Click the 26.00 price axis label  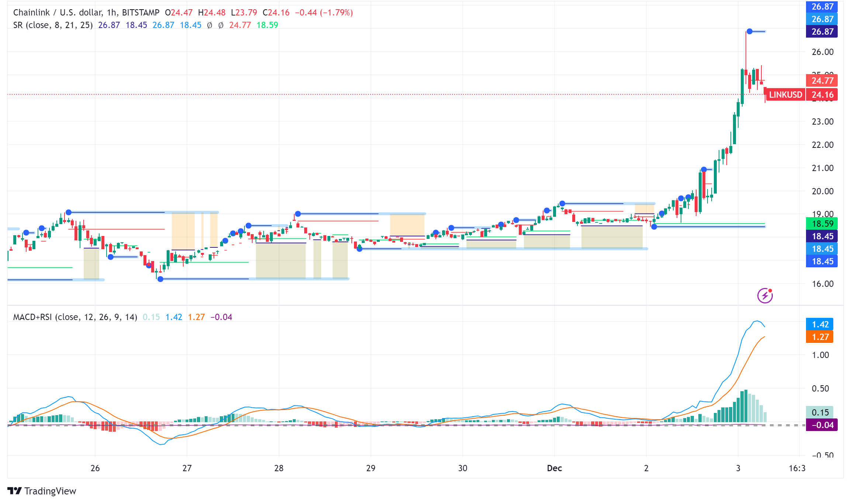point(822,52)
